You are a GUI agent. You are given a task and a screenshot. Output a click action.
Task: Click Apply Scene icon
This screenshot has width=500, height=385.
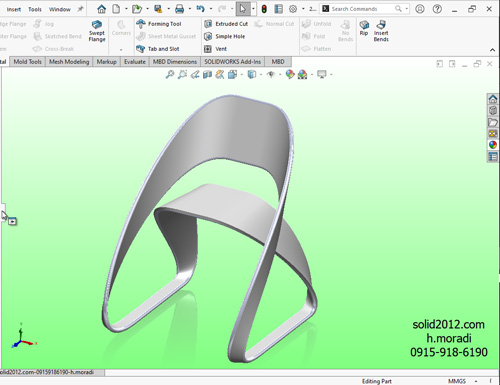pos(302,74)
